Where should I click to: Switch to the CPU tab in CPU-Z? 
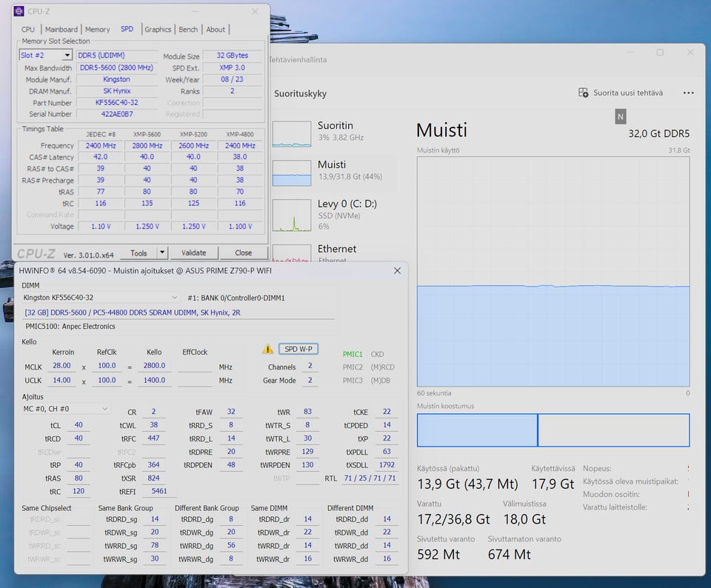[28, 30]
